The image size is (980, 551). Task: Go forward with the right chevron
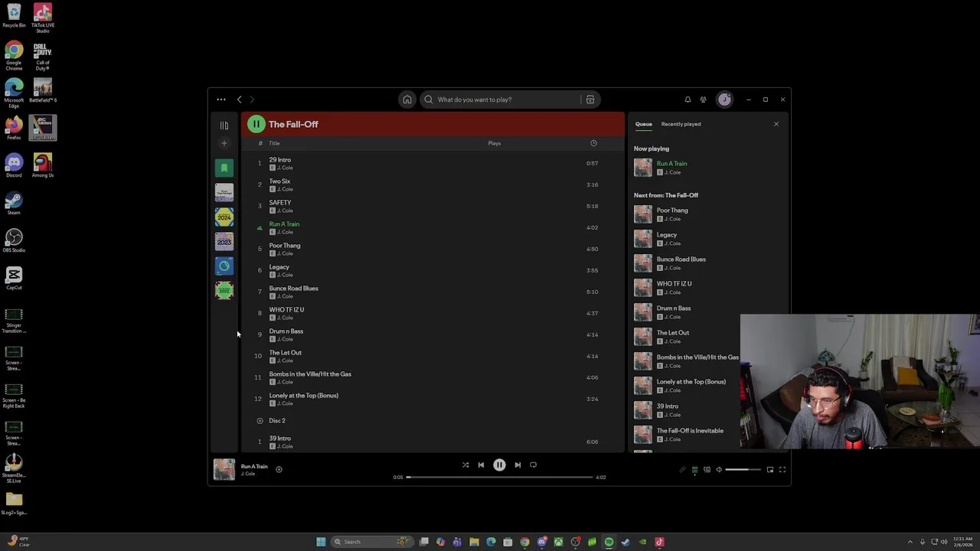pyautogui.click(x=252, y=99)
